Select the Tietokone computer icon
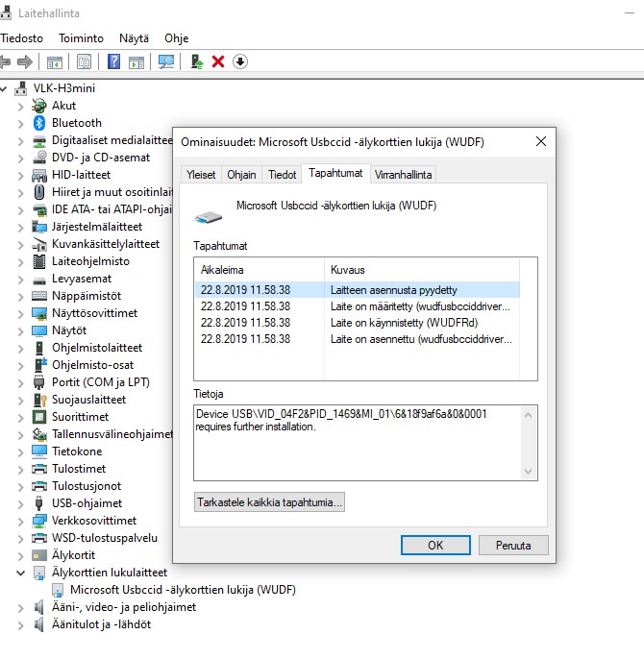The image size is (644, 659). [39, 452]
